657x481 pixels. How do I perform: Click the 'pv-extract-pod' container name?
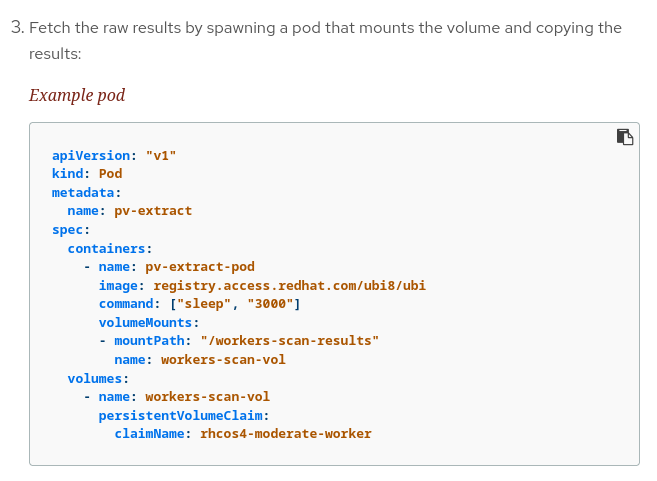pyautogui.click(x=200, y=267)
